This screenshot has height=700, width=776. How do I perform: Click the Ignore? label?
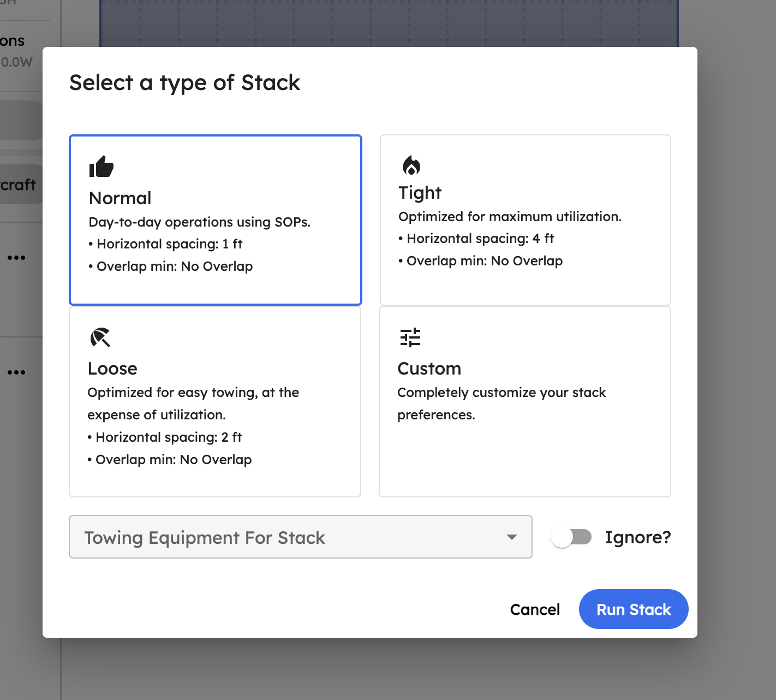click(638, 537)
